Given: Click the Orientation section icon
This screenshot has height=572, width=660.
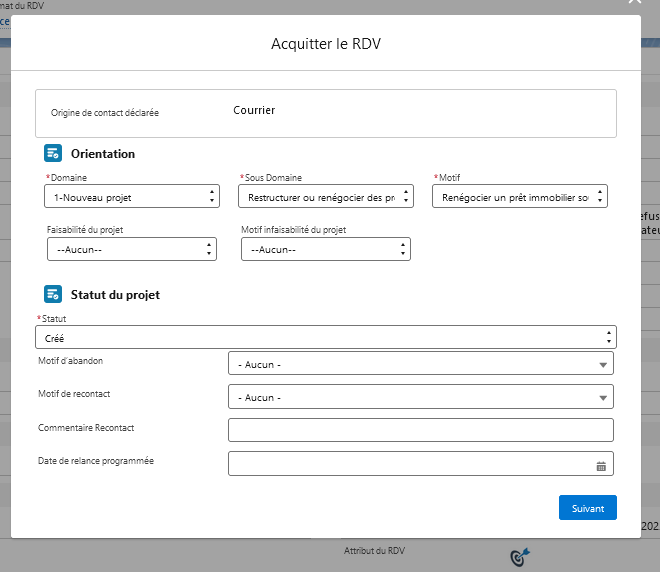Looking at the screenshot, I should [53, 154].
